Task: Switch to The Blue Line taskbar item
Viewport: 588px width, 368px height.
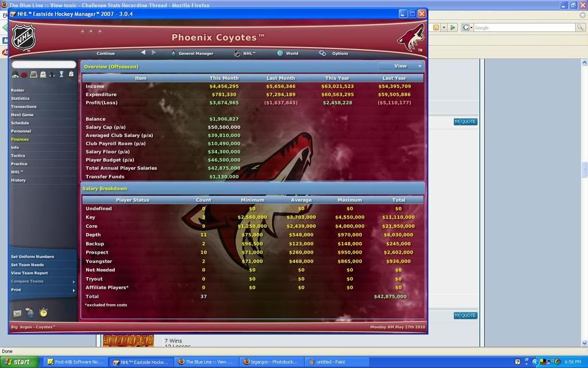Action: tap(206, 362)
